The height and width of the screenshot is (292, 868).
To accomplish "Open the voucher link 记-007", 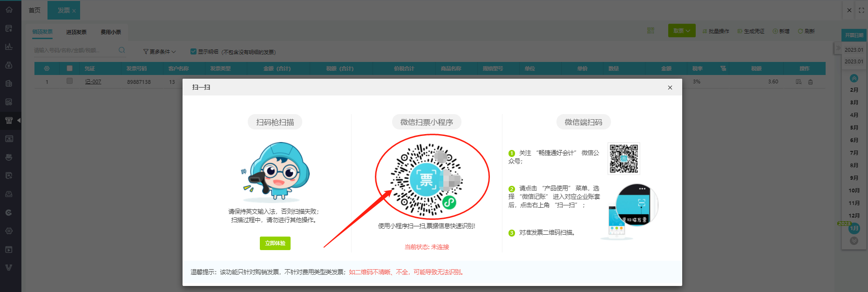I will [x=93, y=81].
